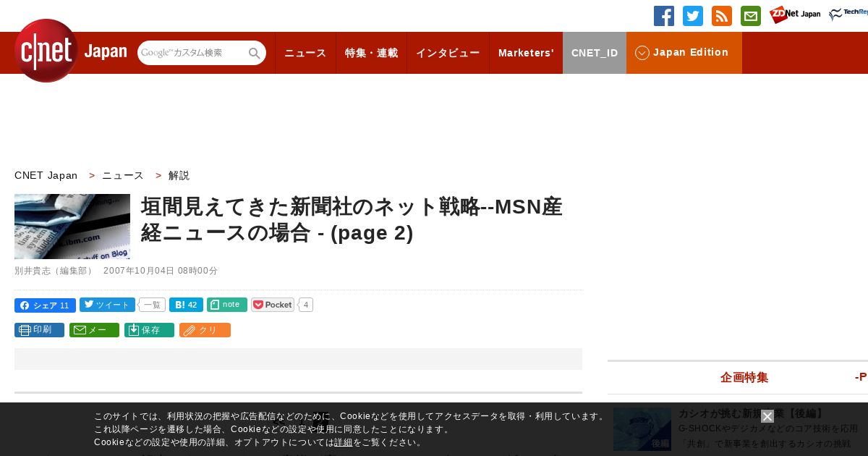Open the Casio feature thumbnail
The height and width of the screenshot is (456, 868).
point(642,429)
